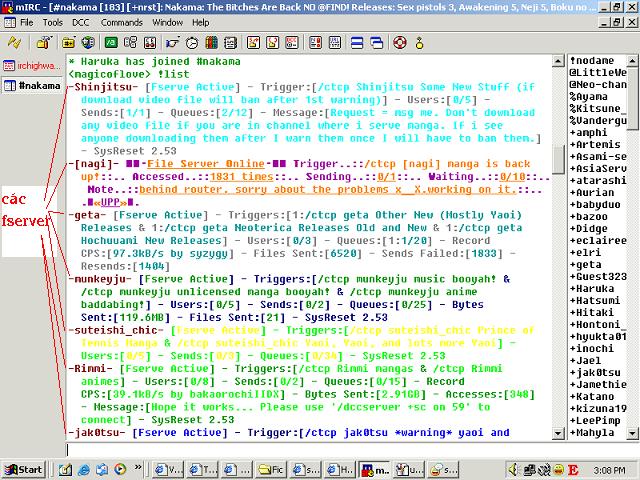Launch Internet Explorer from quick launch

pos(84,469)
